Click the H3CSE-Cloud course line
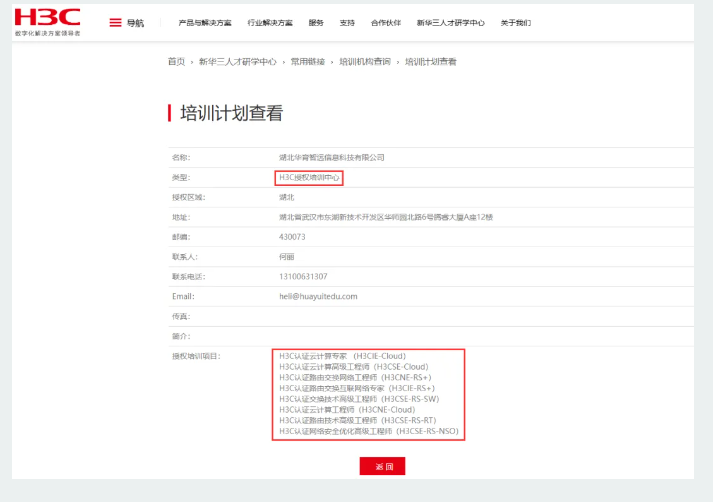The width and height of the screenshot is (714, 502). [354, 367]
